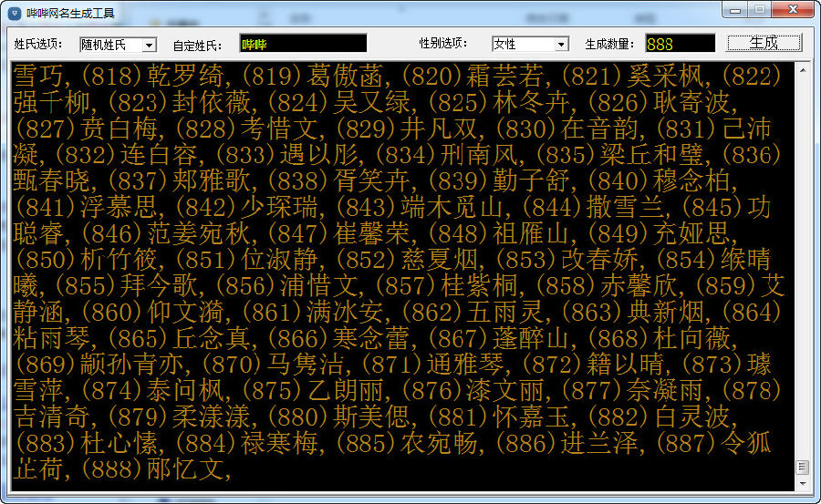
Task: Click name entry (852)慈夏烟
Action: 408,260
